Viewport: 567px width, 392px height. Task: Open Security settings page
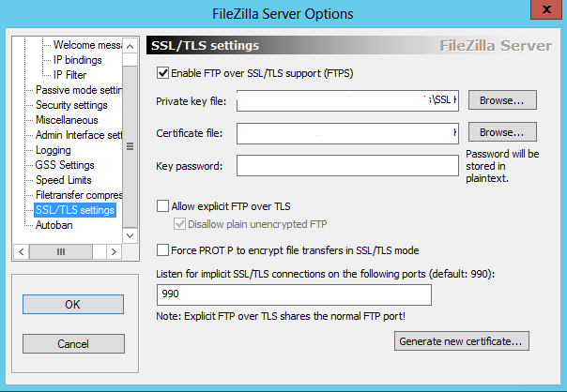point(71,105)
